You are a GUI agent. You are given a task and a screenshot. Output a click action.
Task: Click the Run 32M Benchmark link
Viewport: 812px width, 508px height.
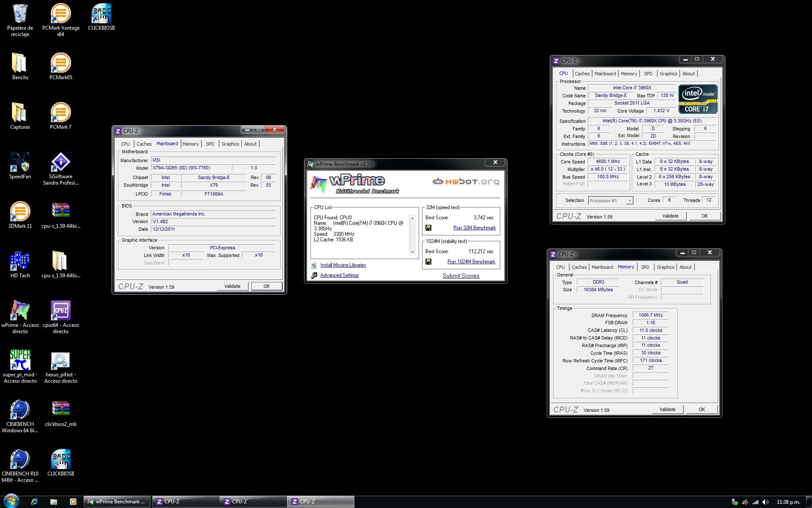point(475,228)
